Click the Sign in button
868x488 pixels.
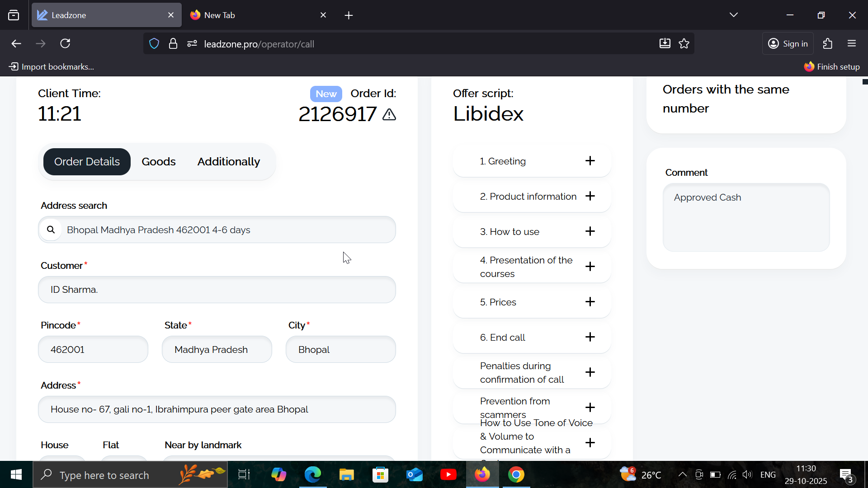pos(788,44)
